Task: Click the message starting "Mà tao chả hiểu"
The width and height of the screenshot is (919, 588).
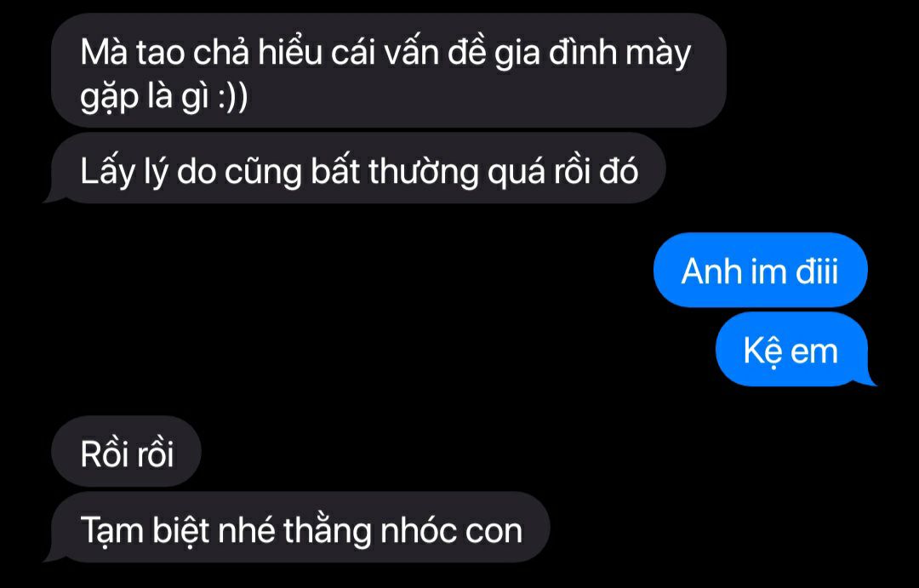Action: point(389,71)
